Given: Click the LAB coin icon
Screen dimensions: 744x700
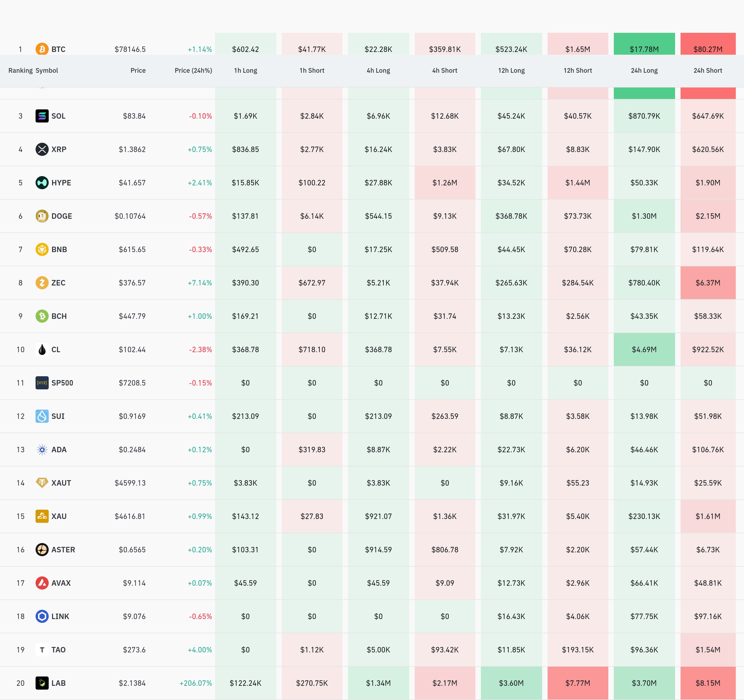Looking at the screenshot, I should [x=42, y=683].
